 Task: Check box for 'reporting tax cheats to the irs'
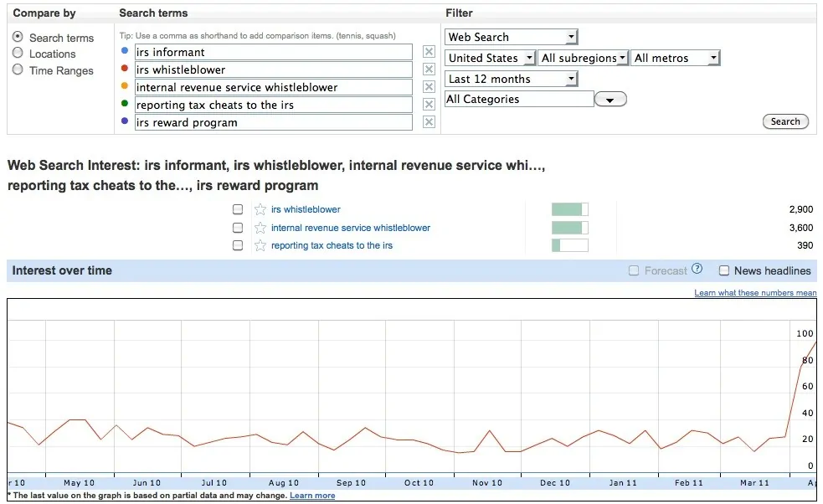pyautogui.click(x=238, y=245)
